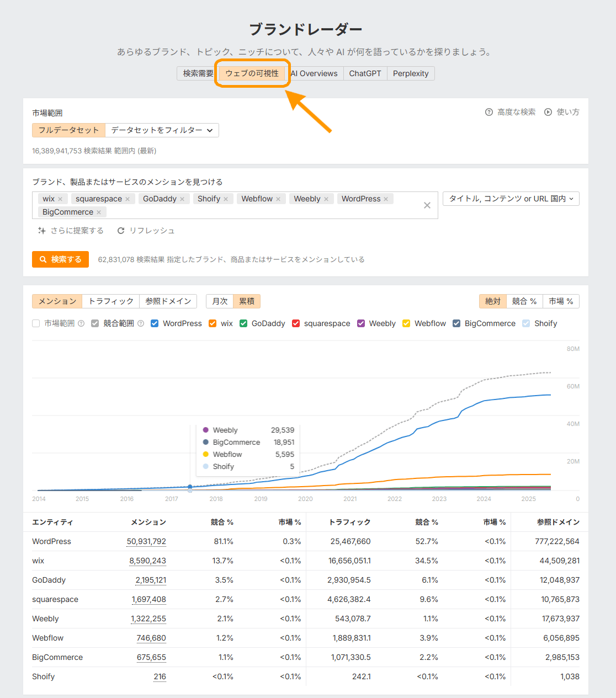Open the AI Overviews tab
Viewport: 616px width, 698px height.
coord(314,73)
